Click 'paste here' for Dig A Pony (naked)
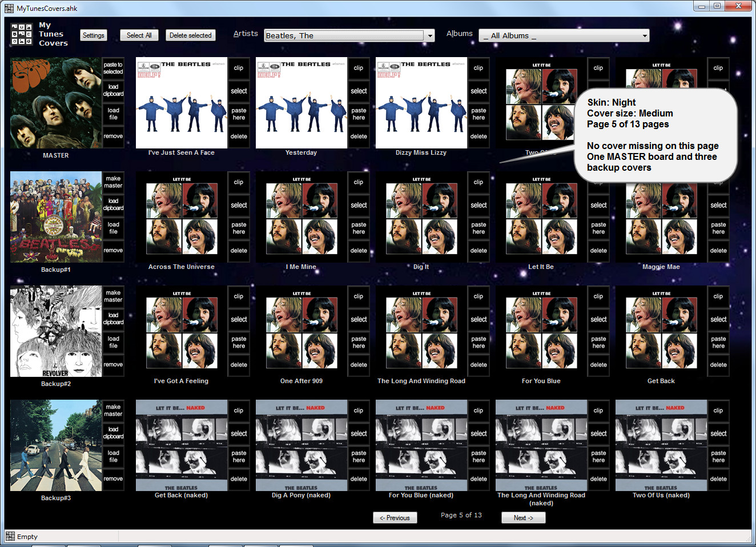 359,456
